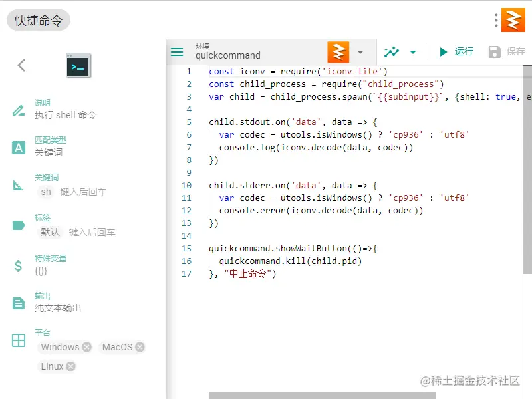Click the Linux platform chip label
This screenshot has height=399, width=532.
click(x=52, y=366)
